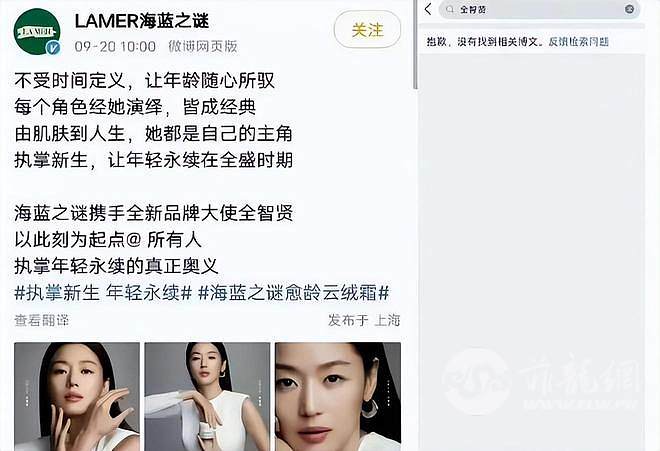Click 查看翻译 to translate post
Viewport: 660px width, 451px height.
pos(41,320)
